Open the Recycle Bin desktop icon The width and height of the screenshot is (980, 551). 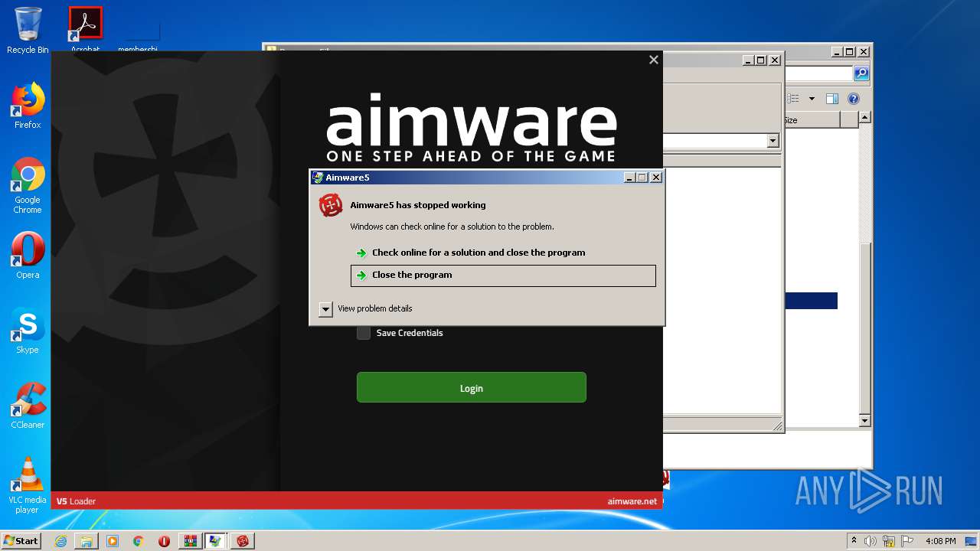pyautogui.click(x=28, y=31)
